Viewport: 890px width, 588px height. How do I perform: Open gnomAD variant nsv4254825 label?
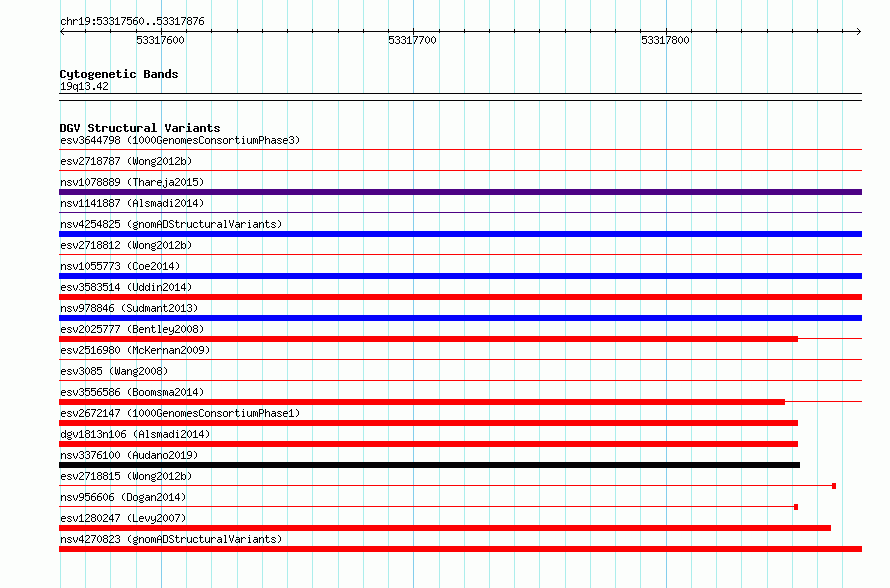click(171, 224)
